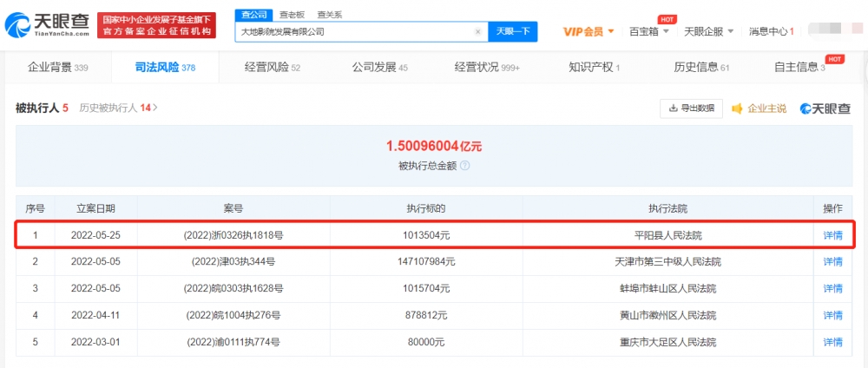This screenshot has height=368, width=868.
Task: Click the amount 1015704元
Action: [426, 288]
